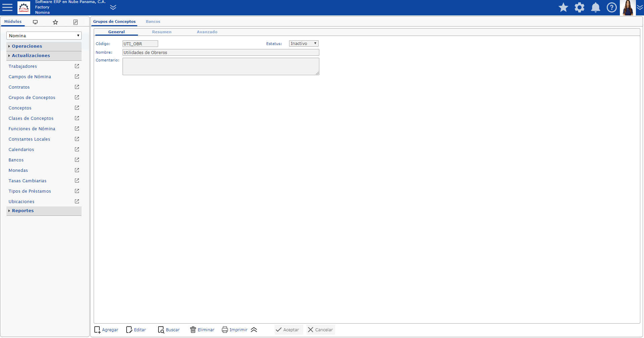Open Trabajadores in new window icon

(77, 66)
